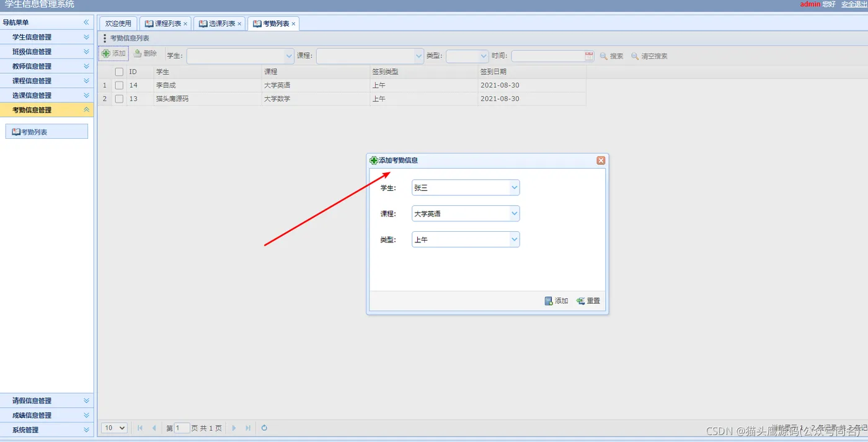This screenshot has height=442, width=868.
Task: Close the 添加考勤信息 dialog
Action: (600, 160)
